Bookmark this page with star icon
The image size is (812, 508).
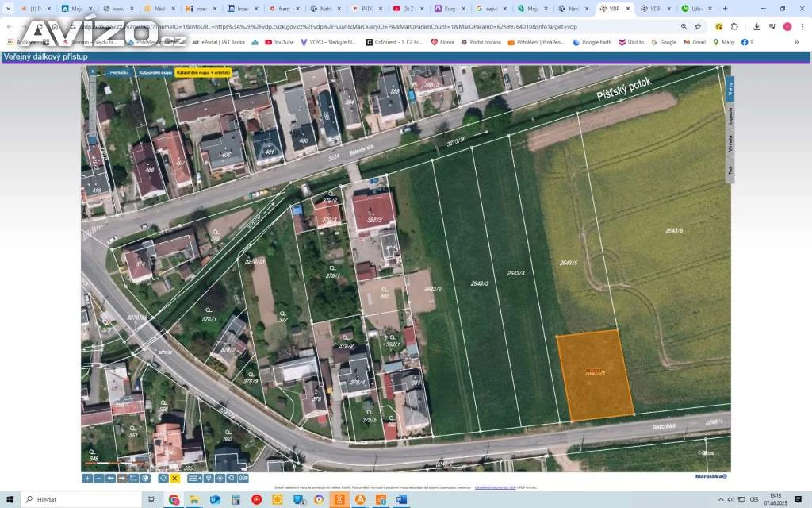[x=698, y=26]
